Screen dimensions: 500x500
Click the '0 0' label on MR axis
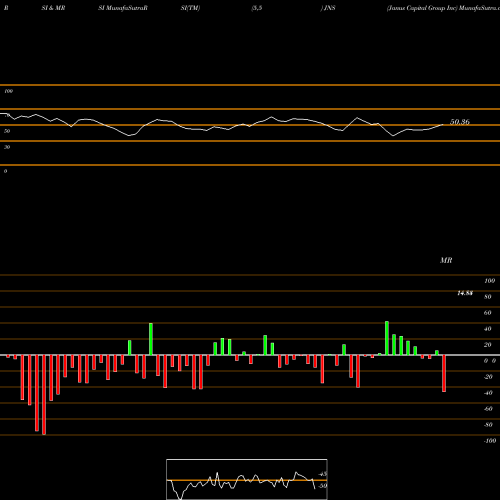point(490,361)
